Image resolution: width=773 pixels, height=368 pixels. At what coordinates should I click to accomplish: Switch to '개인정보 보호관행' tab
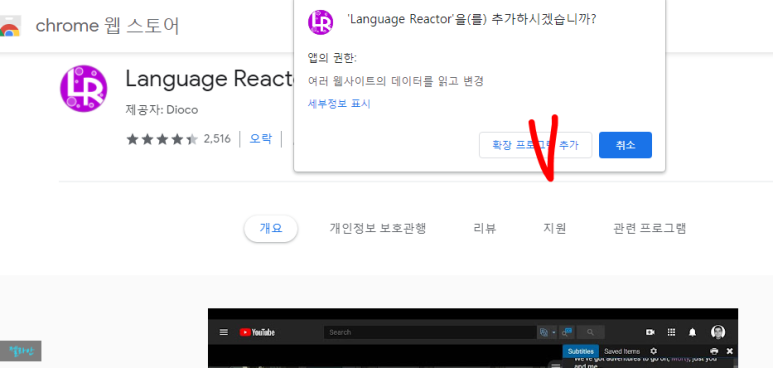pyautogui.click(x=378, y=228)
